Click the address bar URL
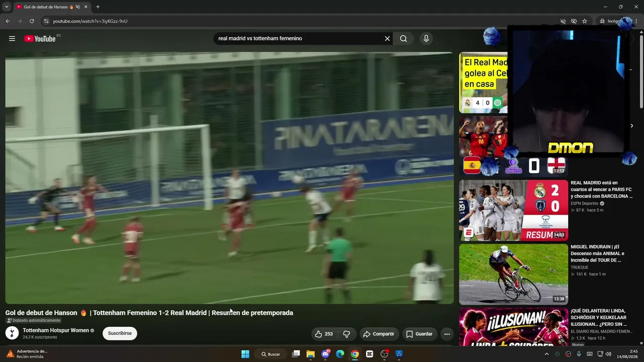This screenshot has height=362, width=644. (x=90, y=21)
